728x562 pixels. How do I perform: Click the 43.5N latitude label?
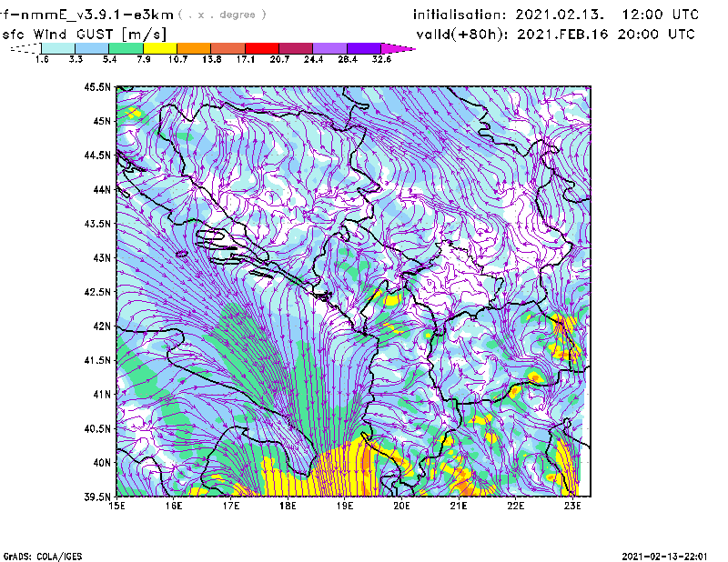(97, 224)
